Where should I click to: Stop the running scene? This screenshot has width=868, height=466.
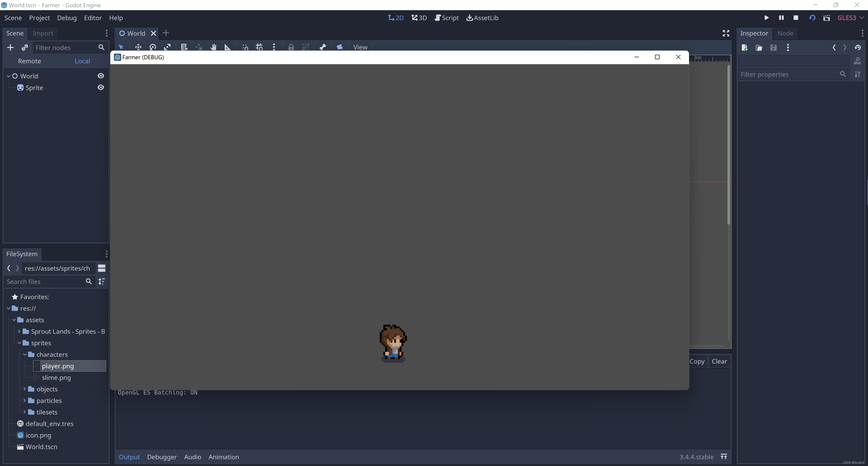tap(796, 18)
